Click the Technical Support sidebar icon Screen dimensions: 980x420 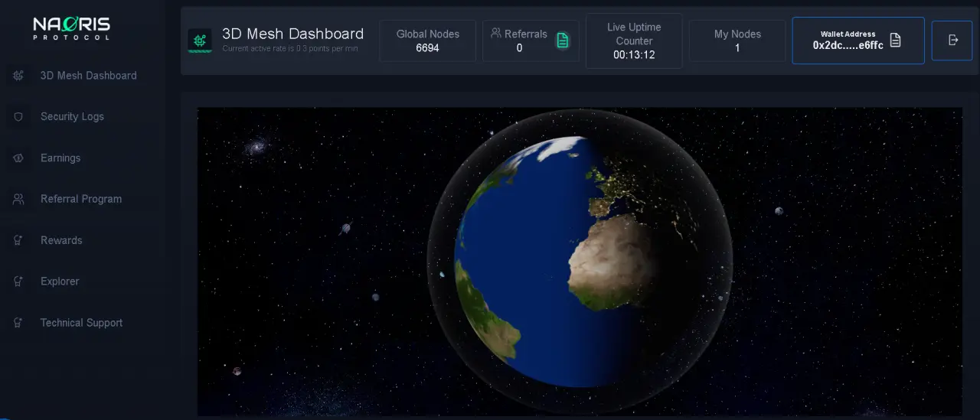18,323
